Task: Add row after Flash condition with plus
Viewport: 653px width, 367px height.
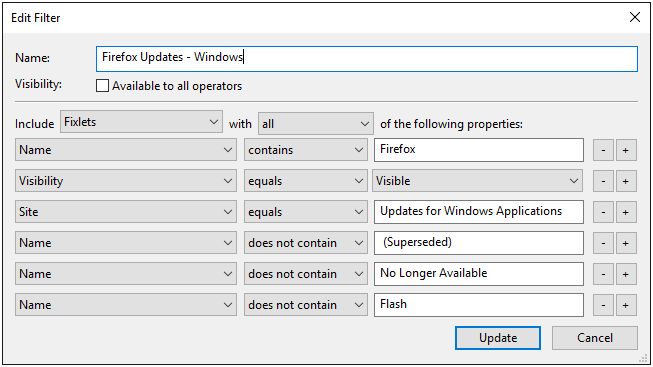Action: coord(626,305)
